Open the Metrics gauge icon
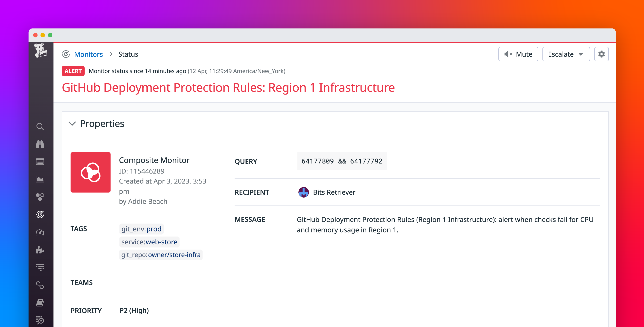 [x=40, y=232]
